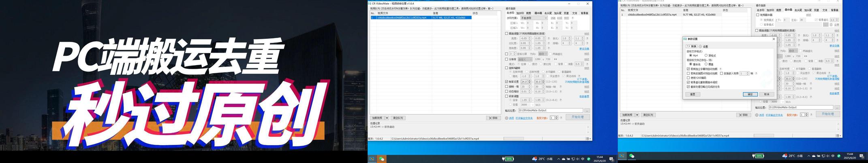Screen dimensions: 868x163
Task: Click the arrows icon on dialog's 转换 tab
Action: point(688,47)
